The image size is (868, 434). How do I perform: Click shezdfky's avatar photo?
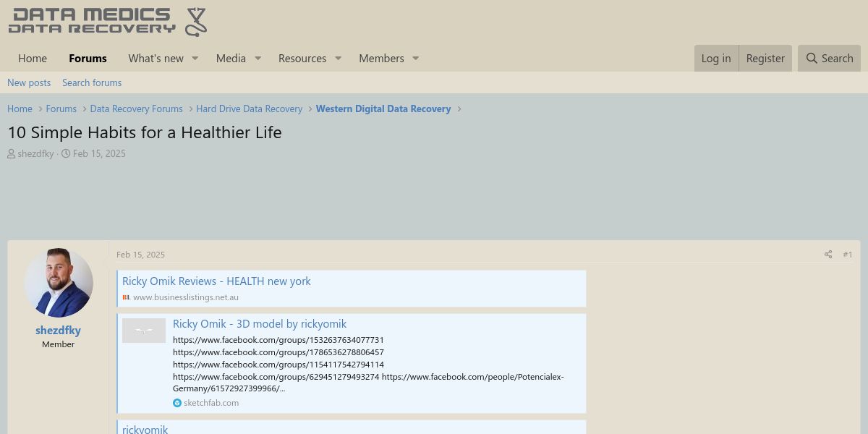(x=59, y=283)
